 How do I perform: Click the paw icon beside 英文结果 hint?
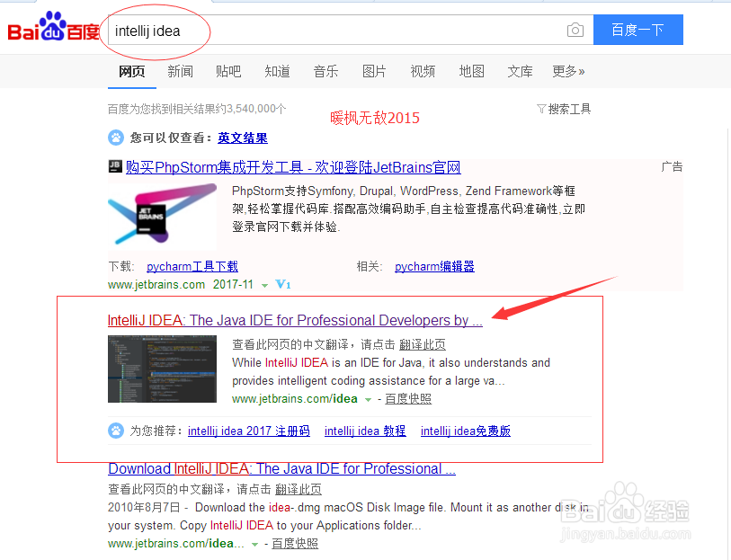pos(116,138)
